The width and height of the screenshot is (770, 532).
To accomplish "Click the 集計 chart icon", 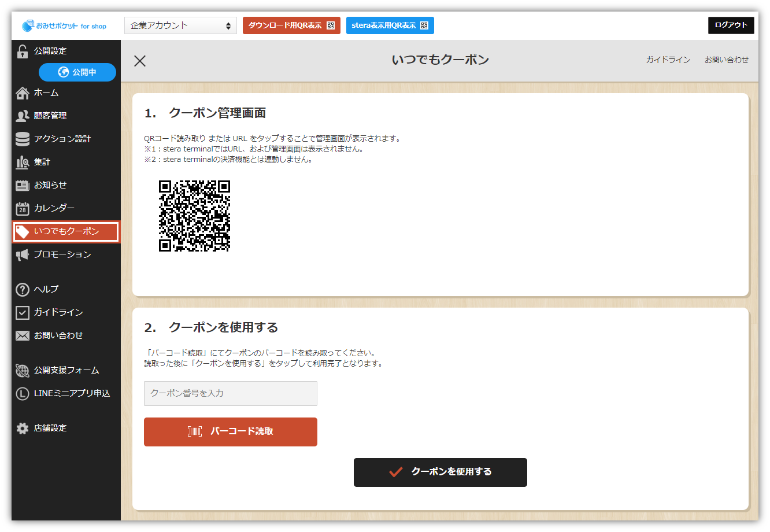I will point(23,162).
